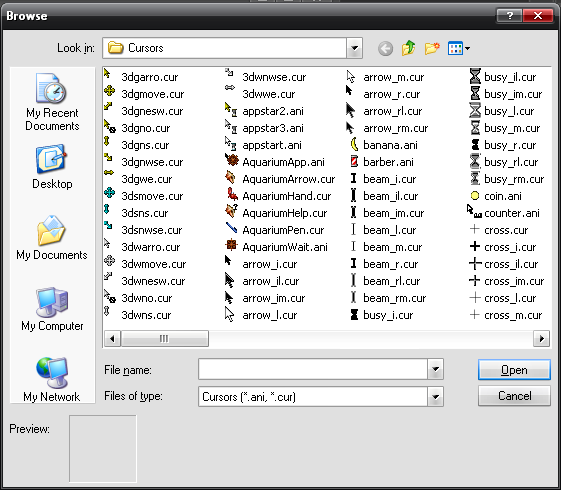Click the Cancel button
Image resolution: width=561 pixels, height=490 pixels.
tap(514, 396)
